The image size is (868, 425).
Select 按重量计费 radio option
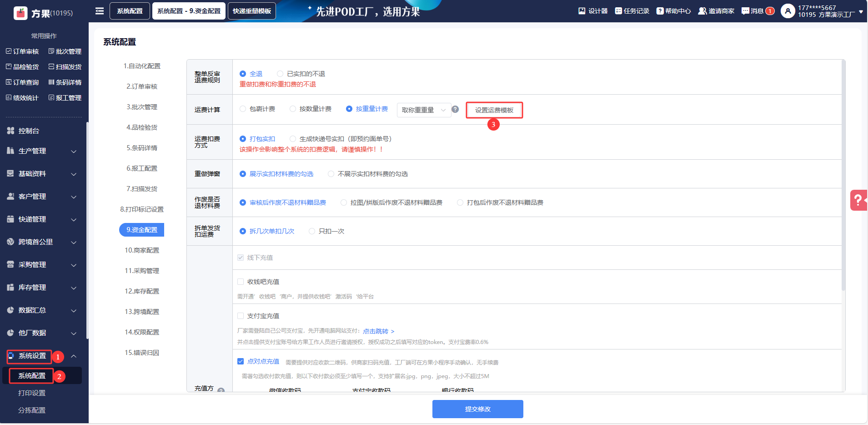[349, 109]
